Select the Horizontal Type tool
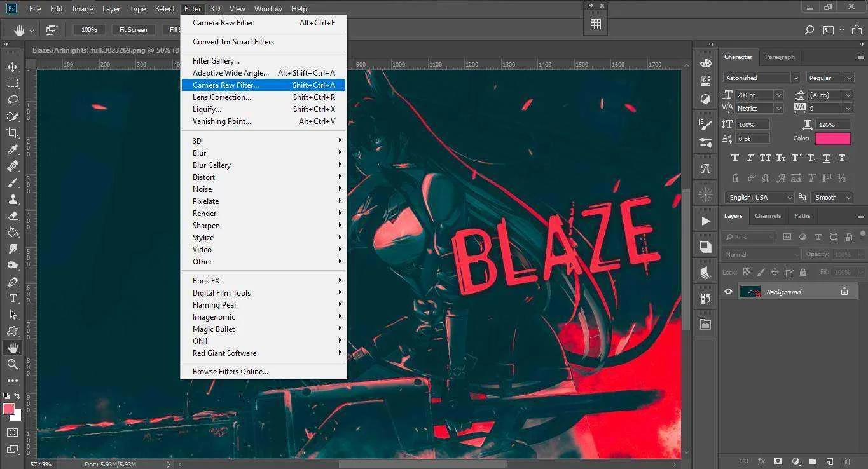Screen dimensions: 868x469 [x=13, y=298]
